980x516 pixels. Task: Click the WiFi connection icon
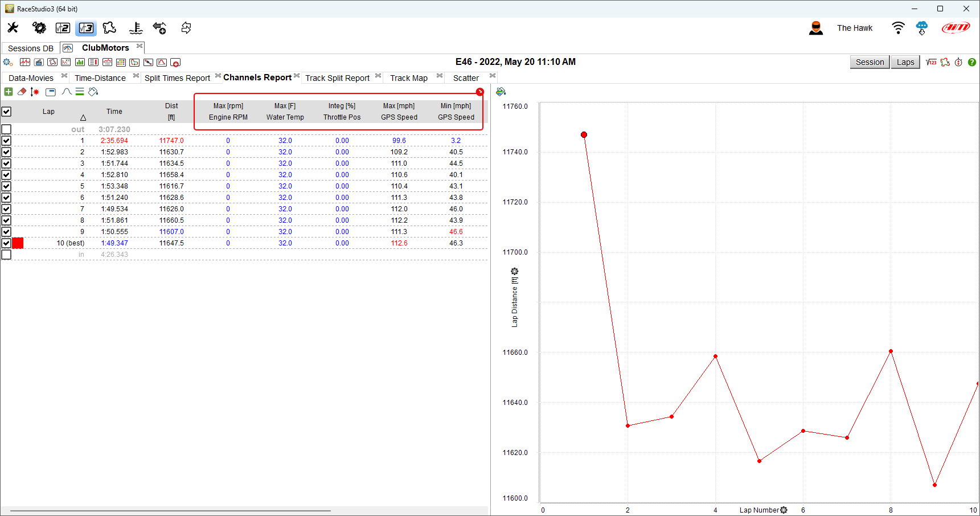coord(898,28)
